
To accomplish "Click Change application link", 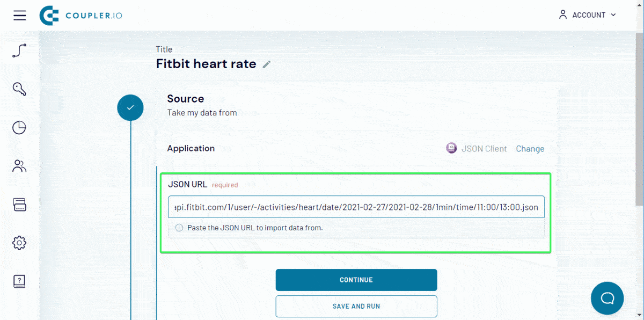I will (530, 149).
